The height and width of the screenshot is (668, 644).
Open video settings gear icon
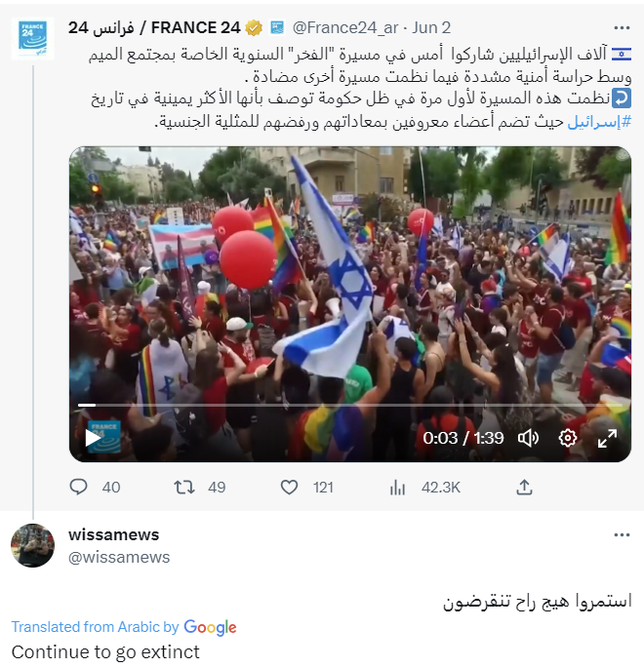pyautogui.click(x=568, y=438)
